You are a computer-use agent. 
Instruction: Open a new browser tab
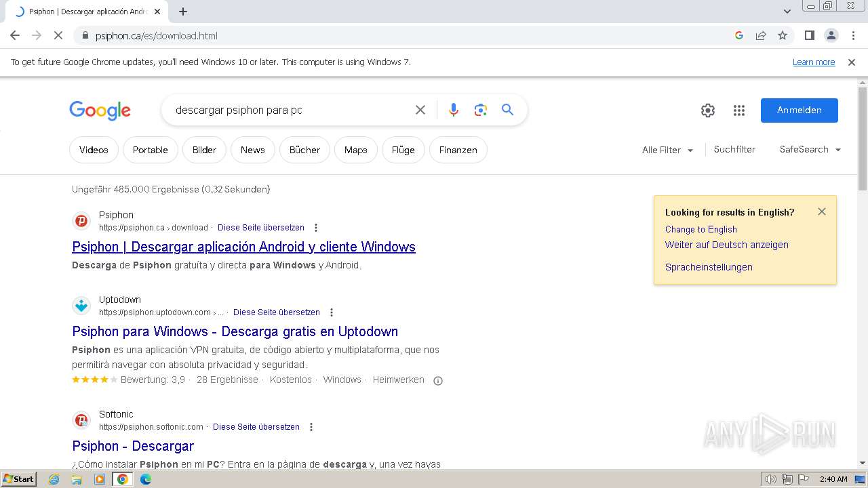pos(183,12)
